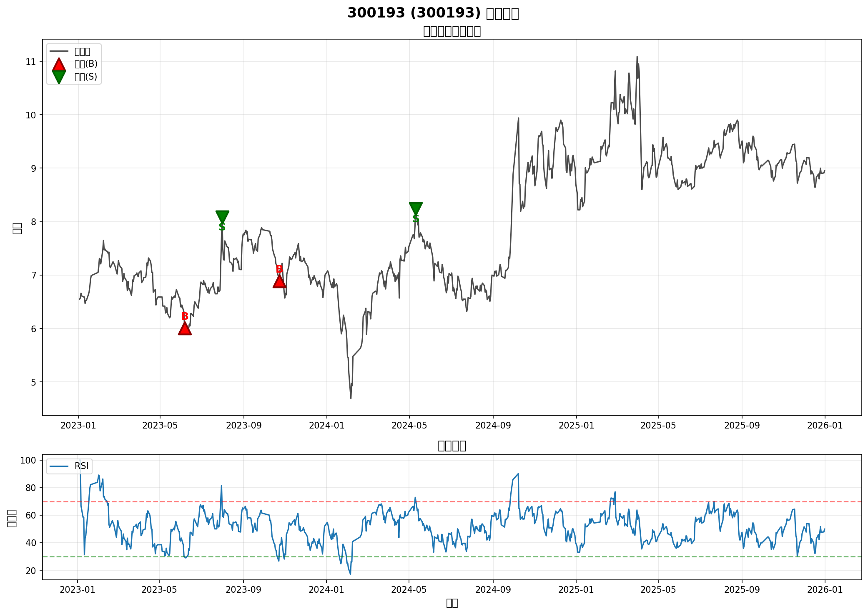The image size is (868, 614).
Task: Click the red 'B' label above the first buy marker
Action: coord(185,316)
